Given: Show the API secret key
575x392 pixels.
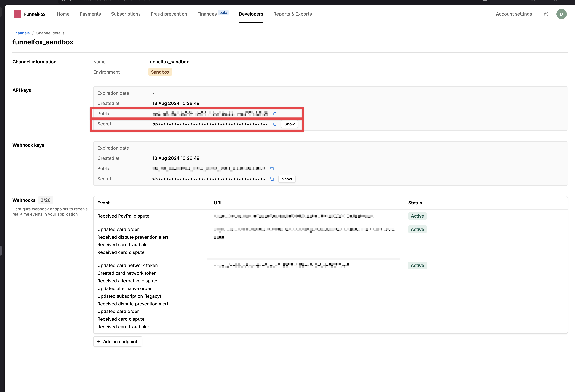Looking at the screenshot, I should [289, 124].
